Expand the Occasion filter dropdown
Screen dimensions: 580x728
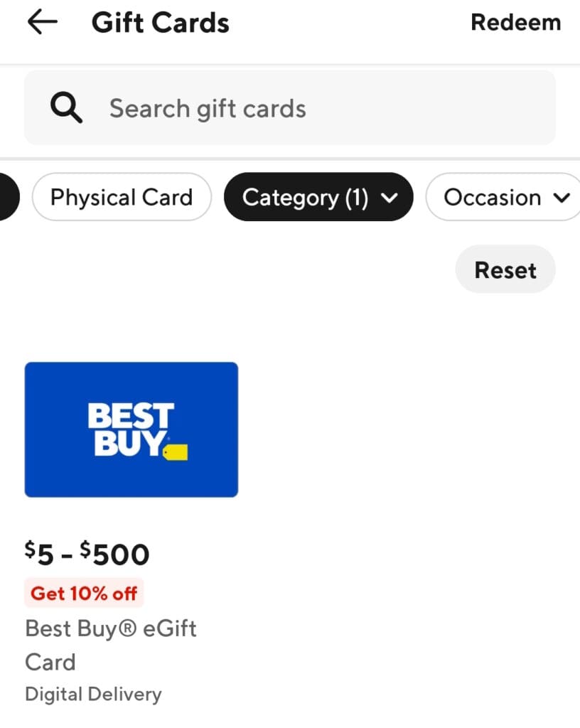[x=502, y=197]
